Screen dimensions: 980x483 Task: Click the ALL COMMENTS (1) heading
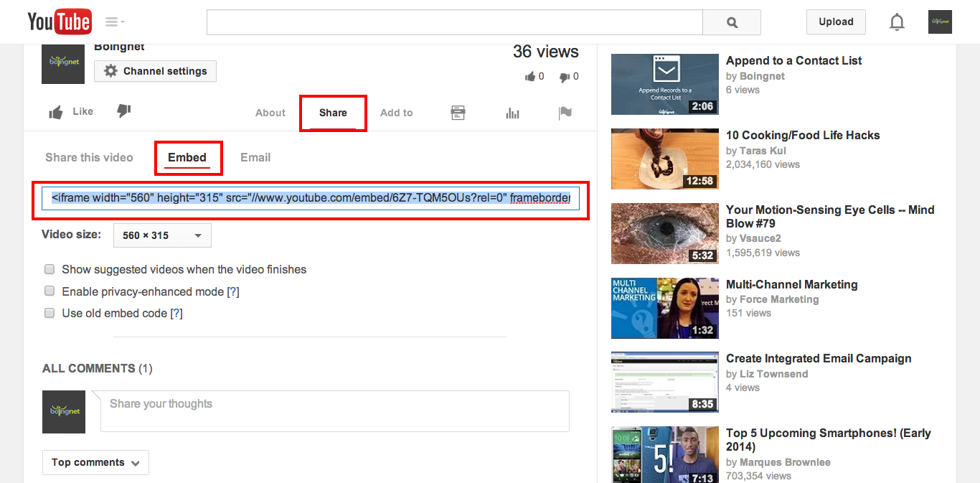98,368
